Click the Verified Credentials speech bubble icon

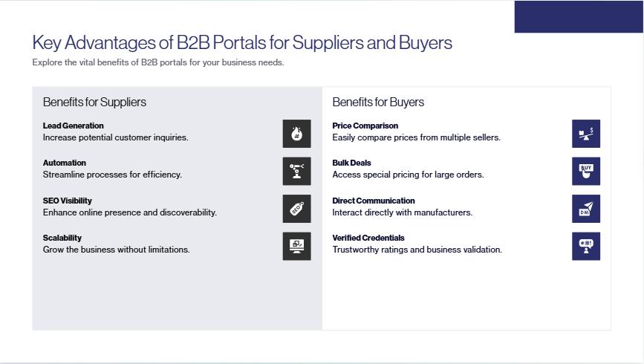point(586,246)
